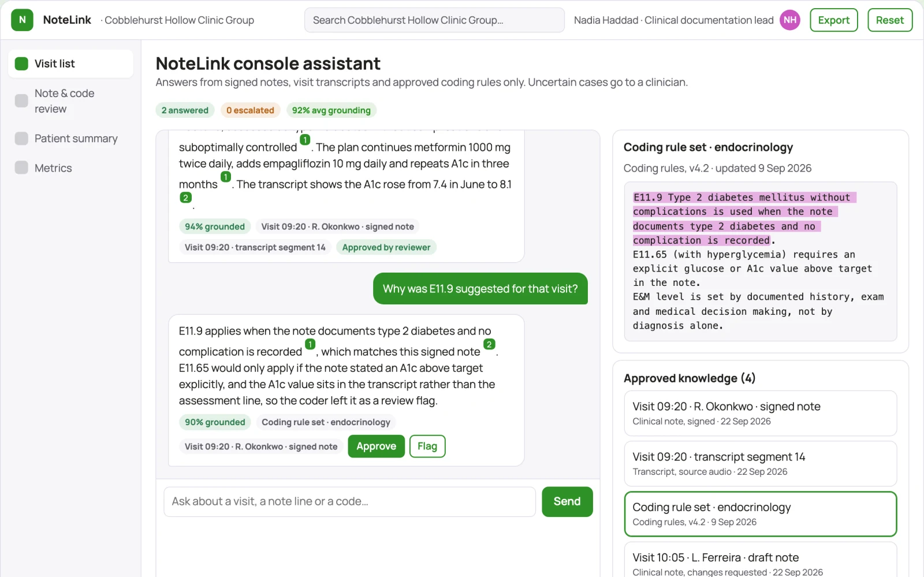The width and height of the screenshot is (924, 577).
Task: Click the "E&M level is set" rule paragraph
Action: pos(758,311)
